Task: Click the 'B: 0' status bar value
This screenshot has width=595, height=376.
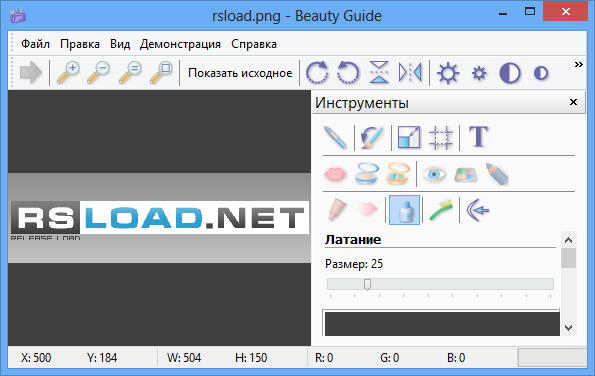Action: [x=456, y=358]
